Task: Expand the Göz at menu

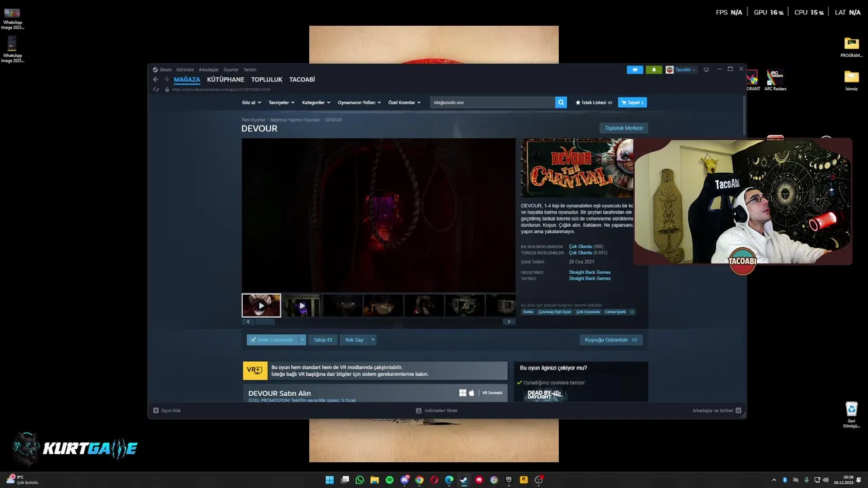Action: pyautogui.click(x=251, y=102)
